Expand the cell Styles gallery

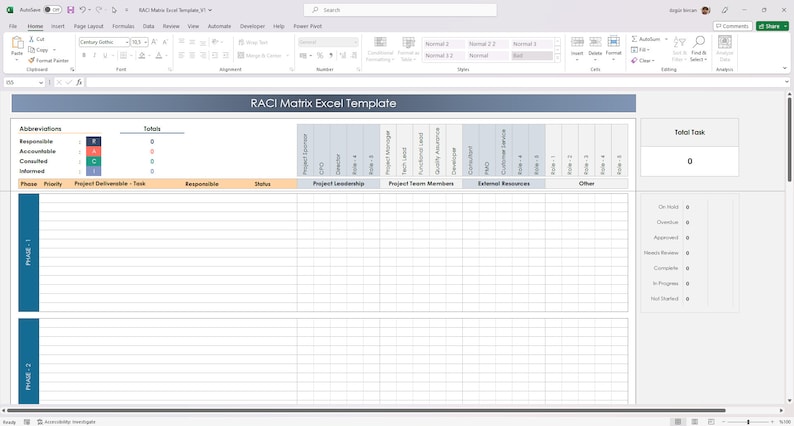(558, 59)
